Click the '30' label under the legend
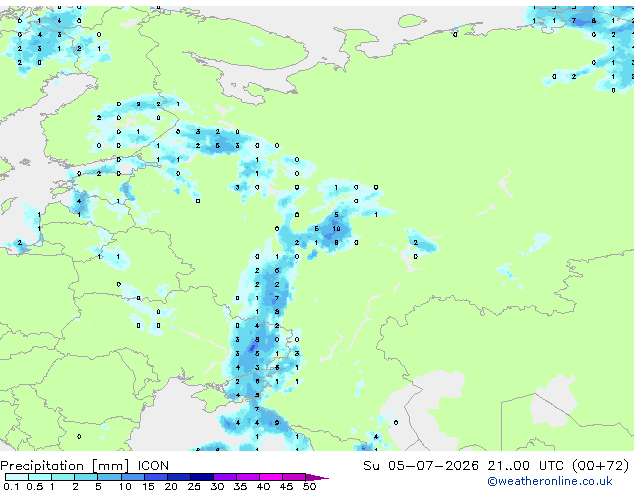Screen dimensions: 634x490 click(x=217, y=486)
